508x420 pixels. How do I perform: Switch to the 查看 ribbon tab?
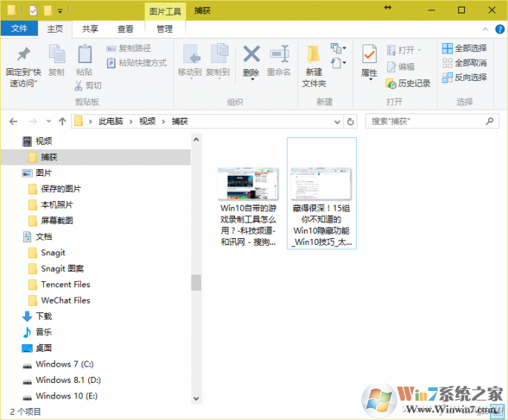click(x=126, y=29)
